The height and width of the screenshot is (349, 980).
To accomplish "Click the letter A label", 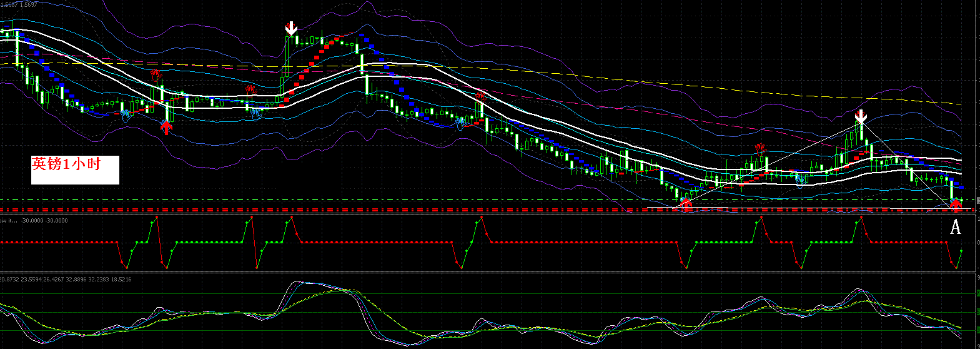I will click(x=955, y=228).
